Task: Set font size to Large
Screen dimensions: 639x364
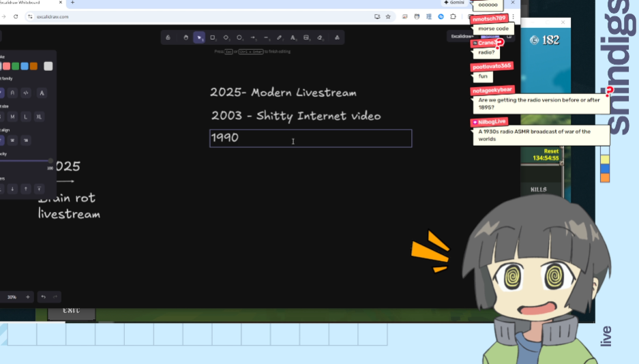Action: (x=26, y=117)
